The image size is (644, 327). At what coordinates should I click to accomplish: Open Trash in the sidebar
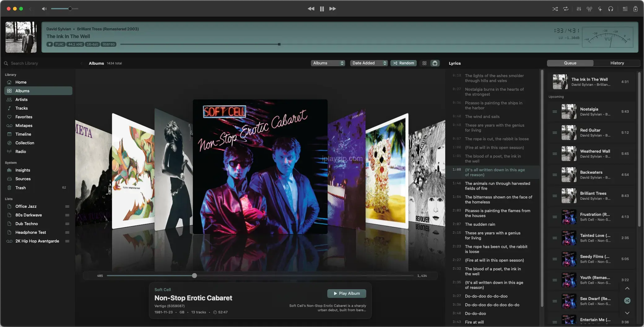point(38,188)
